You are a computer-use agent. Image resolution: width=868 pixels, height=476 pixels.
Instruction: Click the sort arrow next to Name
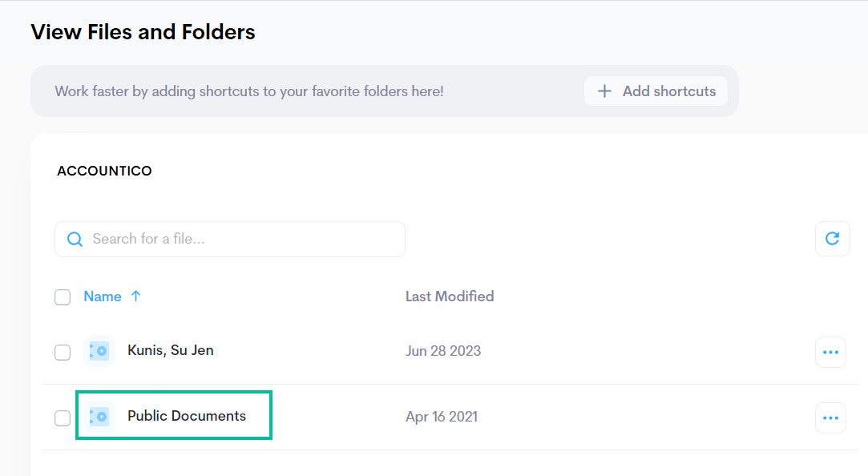(135, 296)
